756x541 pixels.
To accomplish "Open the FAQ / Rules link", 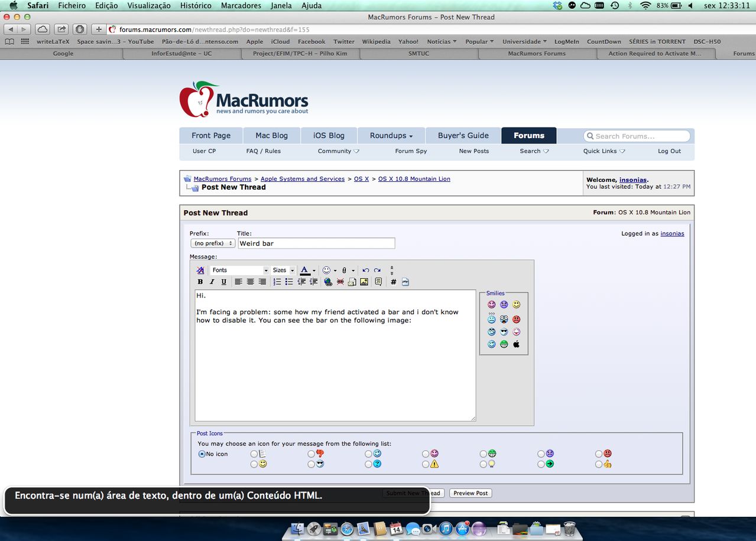I will click(264, 151).
